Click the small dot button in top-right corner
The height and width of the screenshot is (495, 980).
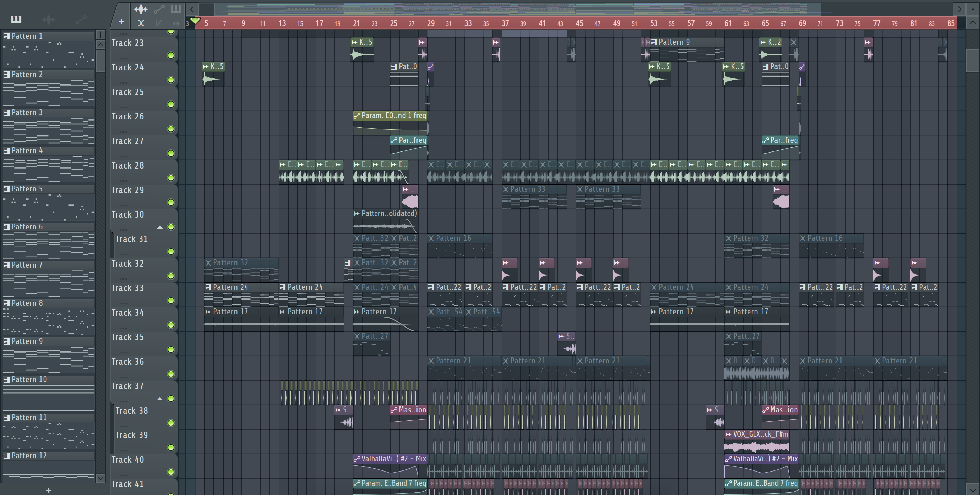[973, 9]
